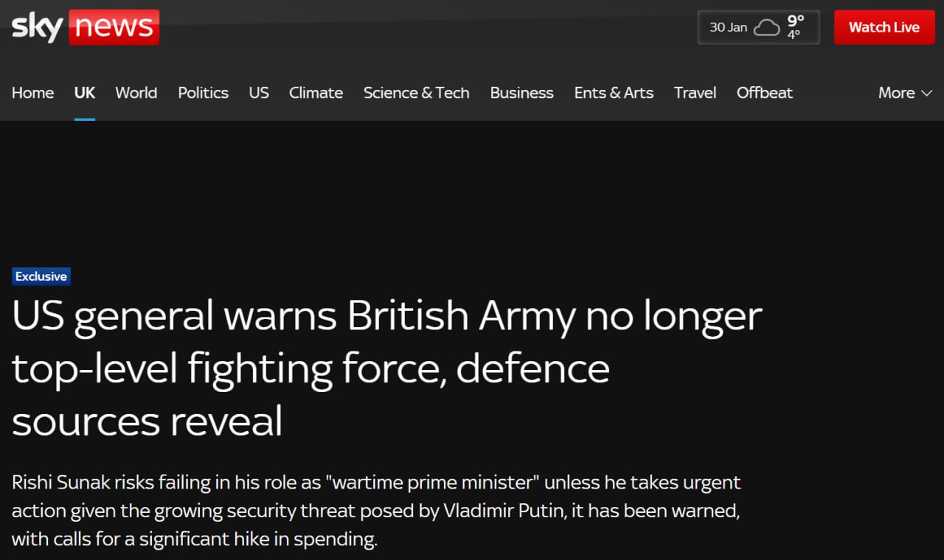Go to the Travel section
Viewport: 944px width, 560px height.
tap(695, 93)
